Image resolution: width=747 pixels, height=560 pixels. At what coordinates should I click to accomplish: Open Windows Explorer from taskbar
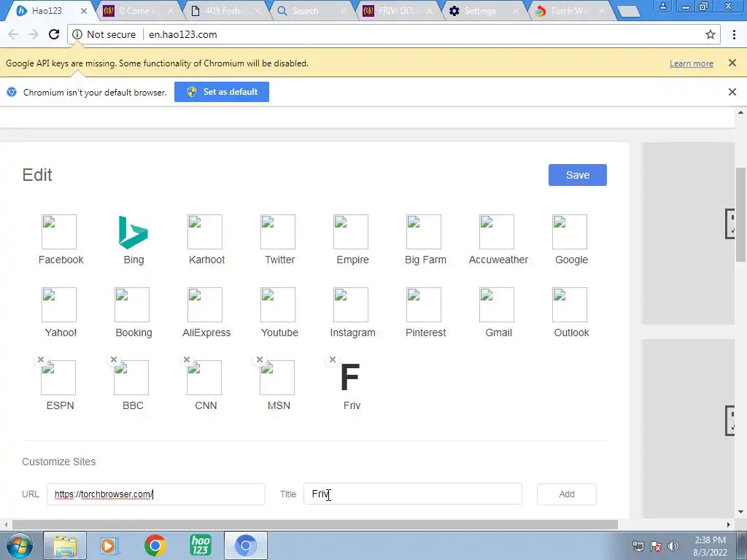coord(65,545)
